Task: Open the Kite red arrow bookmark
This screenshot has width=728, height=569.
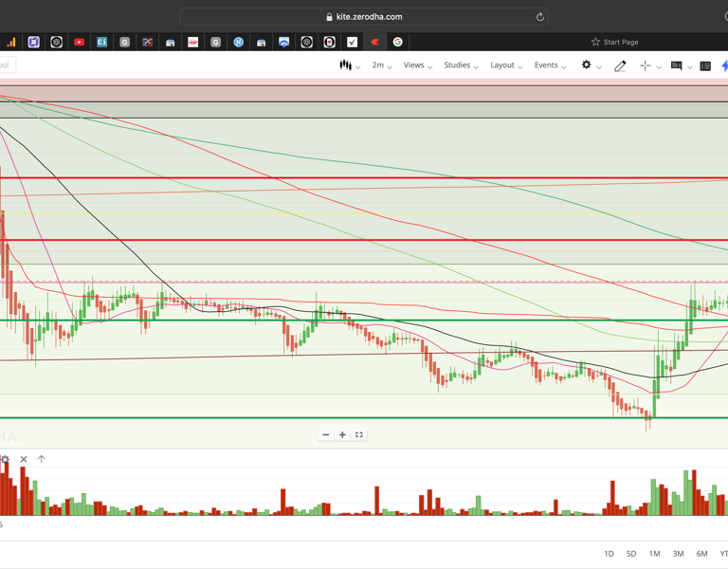Action: click(x=374, y=43)
